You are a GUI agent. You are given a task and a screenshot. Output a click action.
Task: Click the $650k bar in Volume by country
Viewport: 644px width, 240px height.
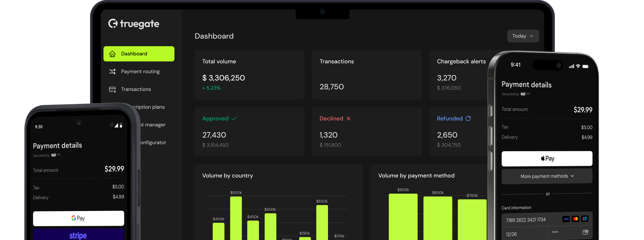coord(322,222)
